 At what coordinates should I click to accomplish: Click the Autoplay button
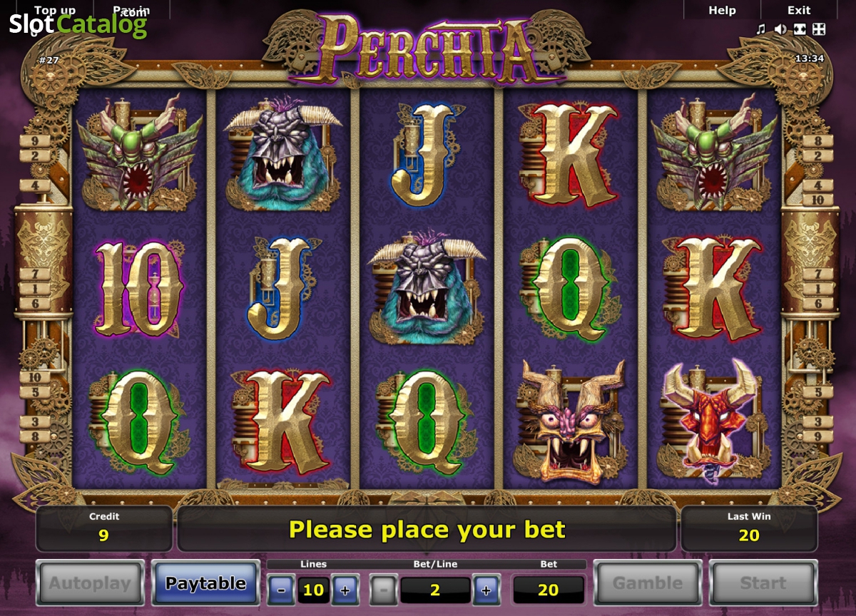[x=90, y=583]
